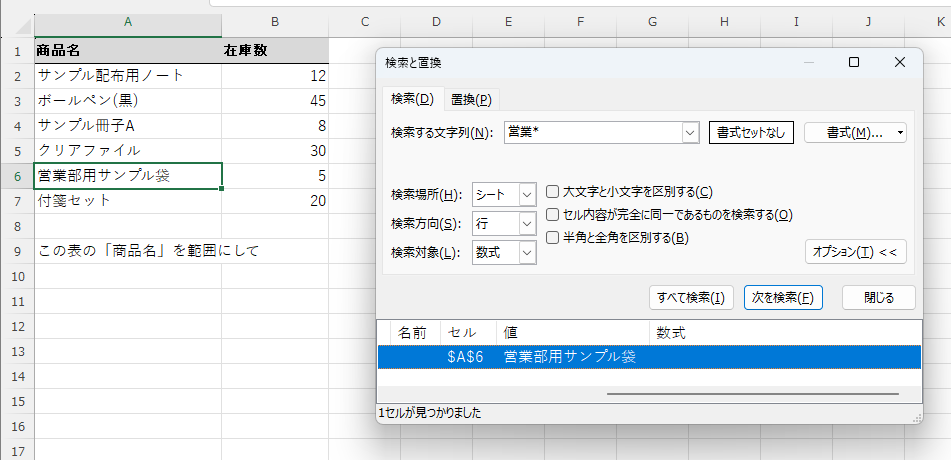Maximize the 検索と置換 dialog
This screenshot has height=460, width=951.
[x=854, y=62]
